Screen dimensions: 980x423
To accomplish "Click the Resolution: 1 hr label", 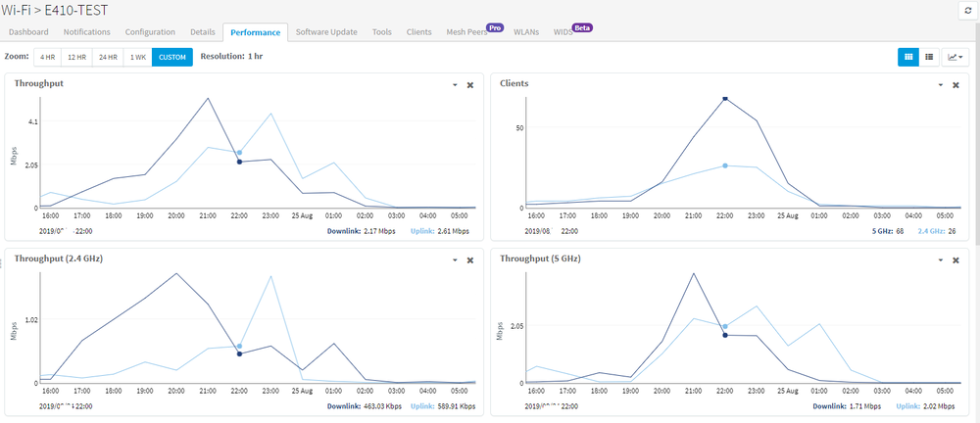I will pos(231,56).
